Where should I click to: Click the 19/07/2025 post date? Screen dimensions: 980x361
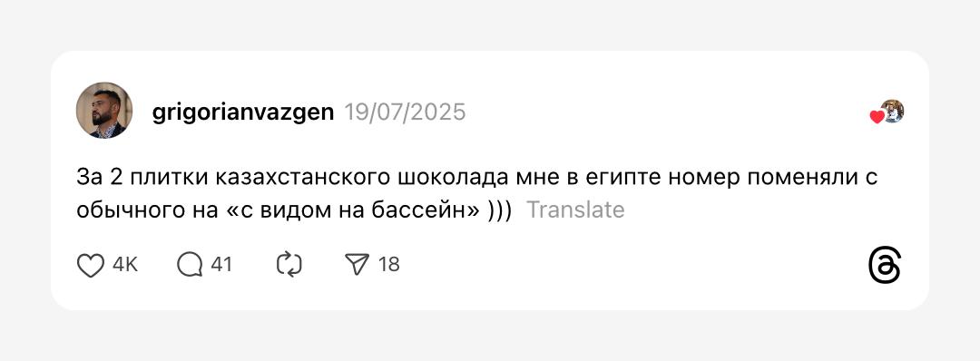point(405,112)
